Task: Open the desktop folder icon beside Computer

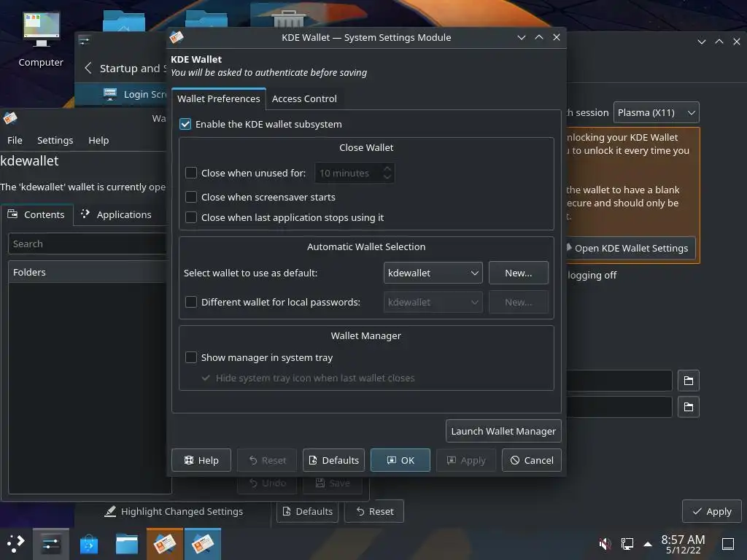Action: point(124,21)
